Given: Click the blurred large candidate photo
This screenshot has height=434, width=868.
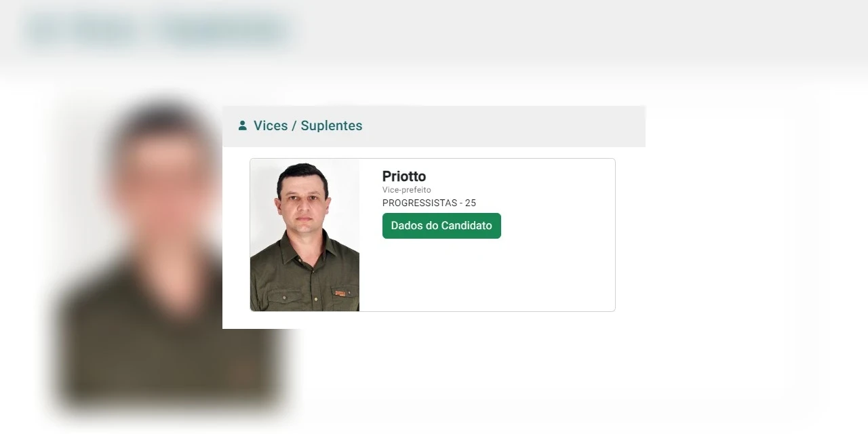Looking at the screenshot, I should [x=166, y=254].
